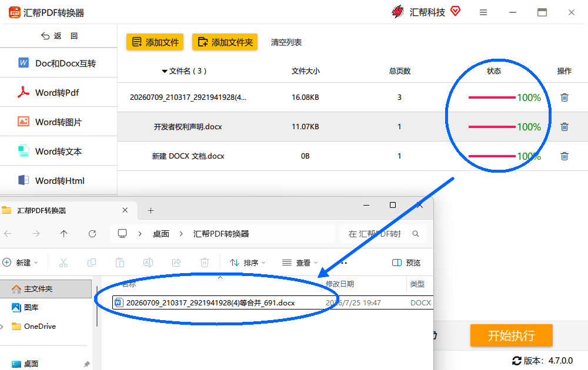This screenshot has width=588, height=370.
Task: Click the 添加文件夹 button
Action: point(225,42)
